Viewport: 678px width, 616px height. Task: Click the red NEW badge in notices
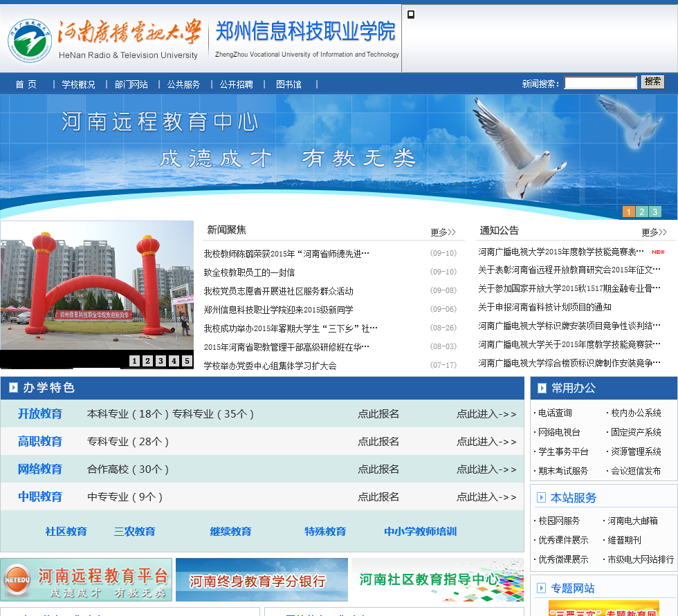click(x=657, y=252)
